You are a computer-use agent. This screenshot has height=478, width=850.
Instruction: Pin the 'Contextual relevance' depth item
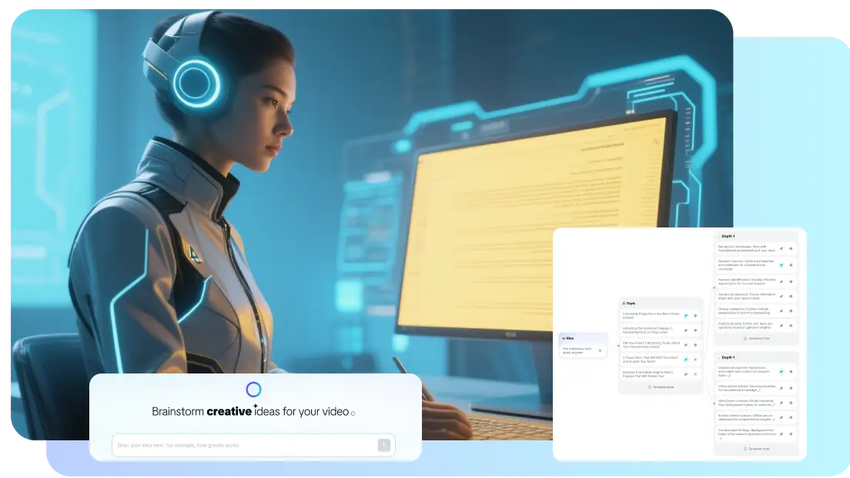pyautogui.click(x=782, y=296)
